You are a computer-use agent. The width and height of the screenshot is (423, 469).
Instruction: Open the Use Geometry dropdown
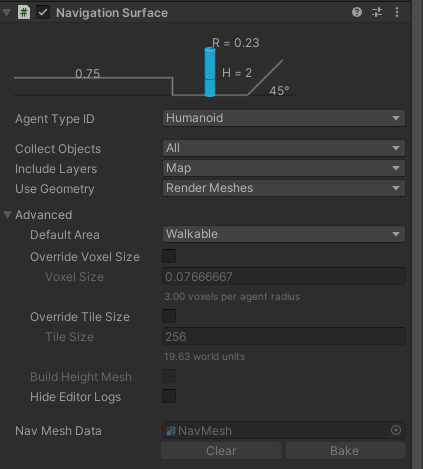pos(284,188)
